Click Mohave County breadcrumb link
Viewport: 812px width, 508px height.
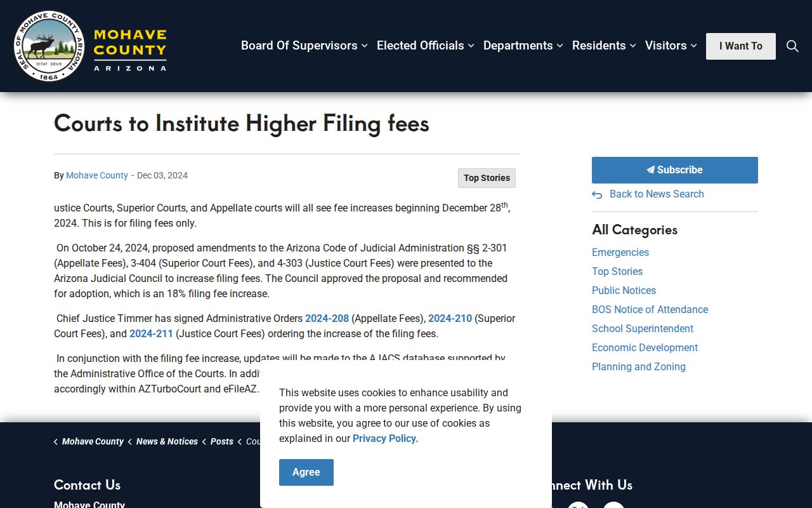93,441
